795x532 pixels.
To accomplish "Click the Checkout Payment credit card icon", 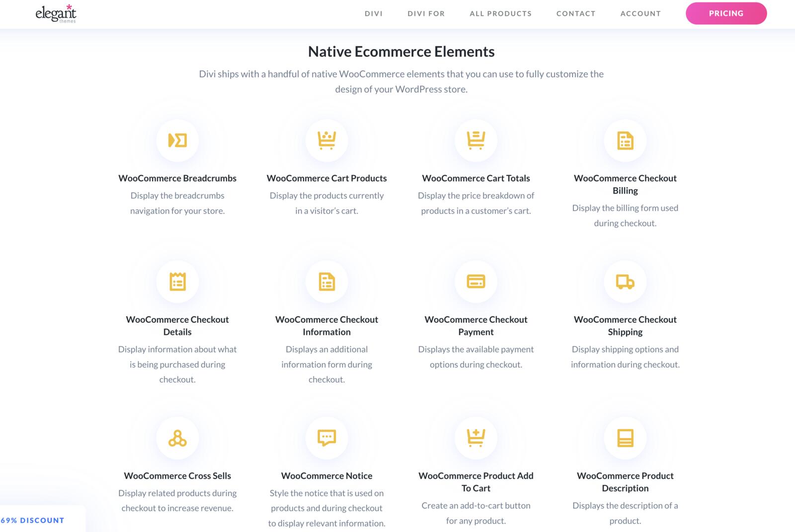I will click(x=476, y=282).
